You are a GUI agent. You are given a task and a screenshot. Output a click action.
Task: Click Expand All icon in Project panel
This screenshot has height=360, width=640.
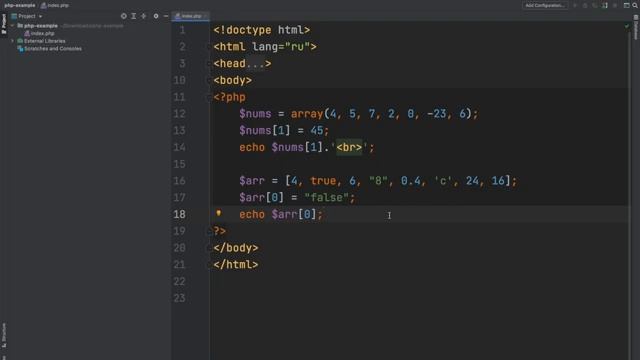[133, 16]
